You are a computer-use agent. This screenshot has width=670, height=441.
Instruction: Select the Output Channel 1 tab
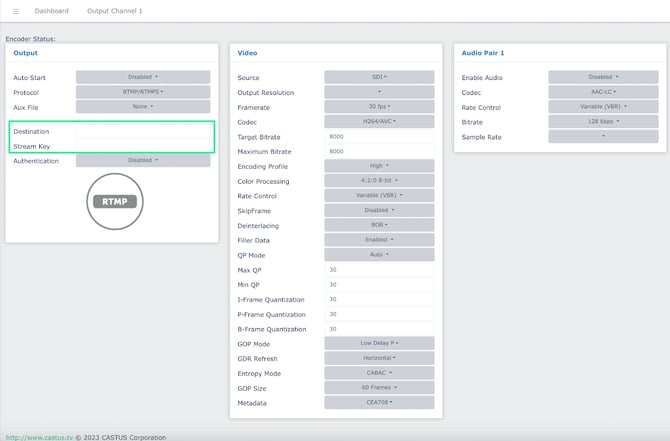tap(115, 11)
